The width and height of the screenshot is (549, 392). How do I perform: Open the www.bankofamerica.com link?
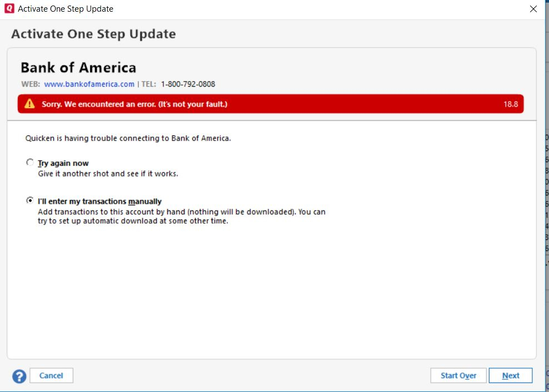(x=89, y=84)
